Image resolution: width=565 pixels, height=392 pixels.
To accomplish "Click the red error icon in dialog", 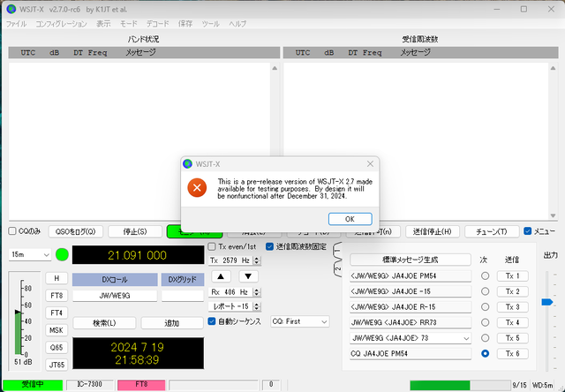I will click(197, 188).
